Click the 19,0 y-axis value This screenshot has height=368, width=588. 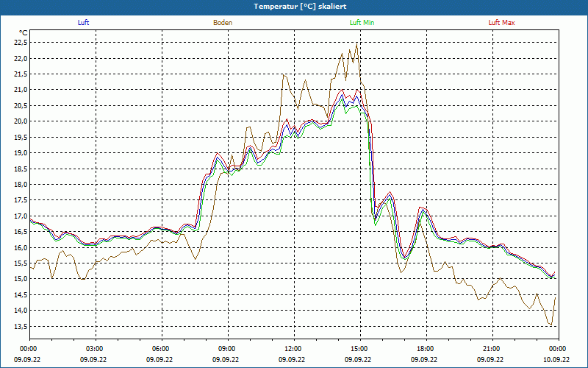20,153
